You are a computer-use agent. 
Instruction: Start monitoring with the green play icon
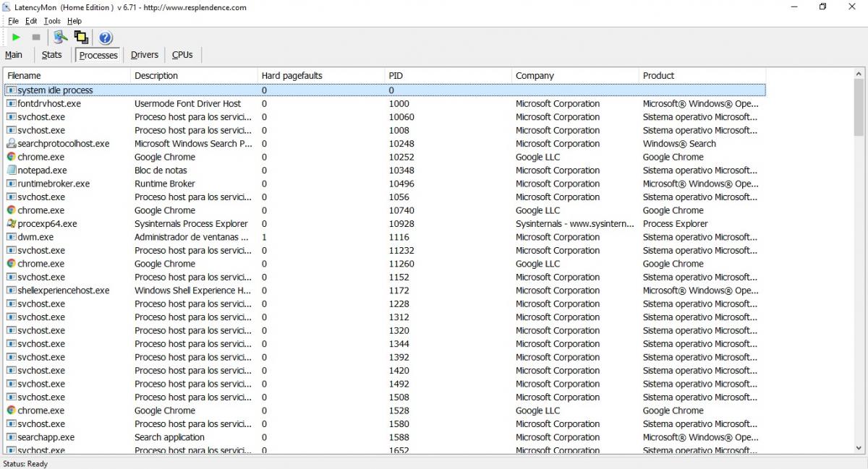tap(16, 37)
